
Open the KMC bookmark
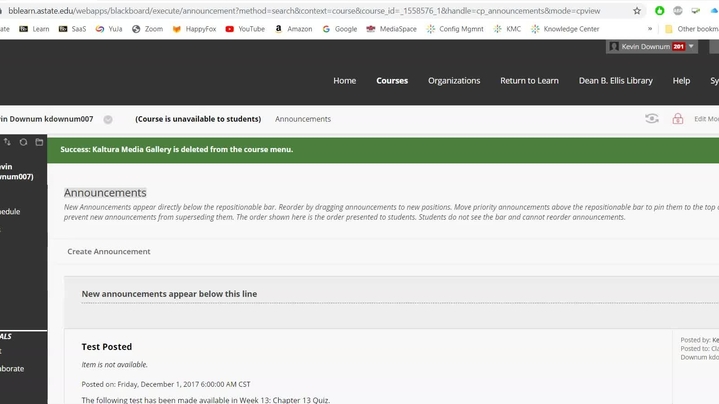(x=507, y=29)
